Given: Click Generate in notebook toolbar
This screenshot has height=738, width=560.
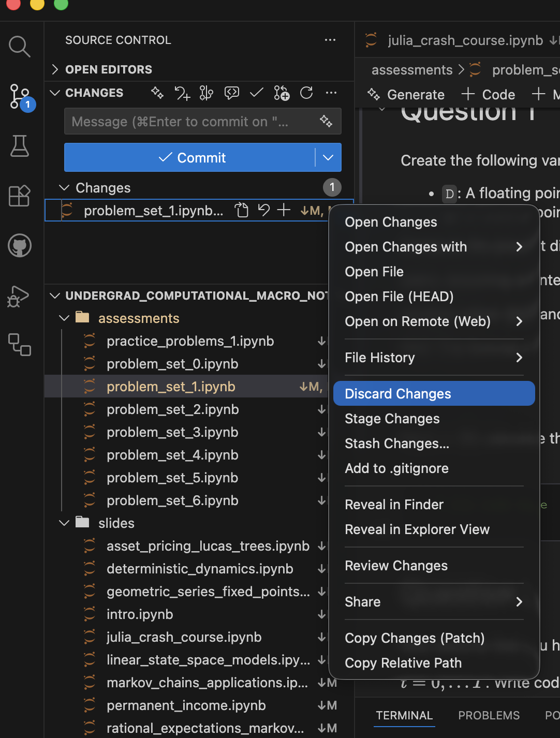Looking at the screenshot, I should [x=406, y=95].
